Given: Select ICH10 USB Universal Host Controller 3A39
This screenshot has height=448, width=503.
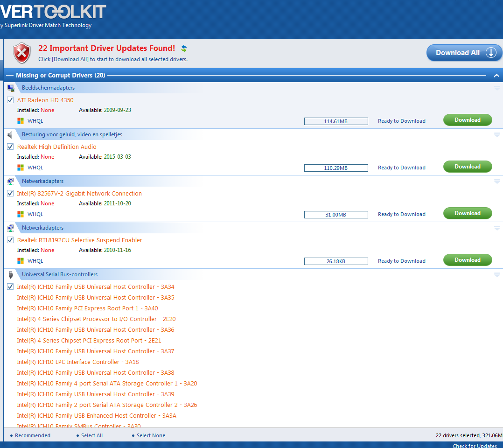Looking at the screenshot, I should [x=96, y=394].
